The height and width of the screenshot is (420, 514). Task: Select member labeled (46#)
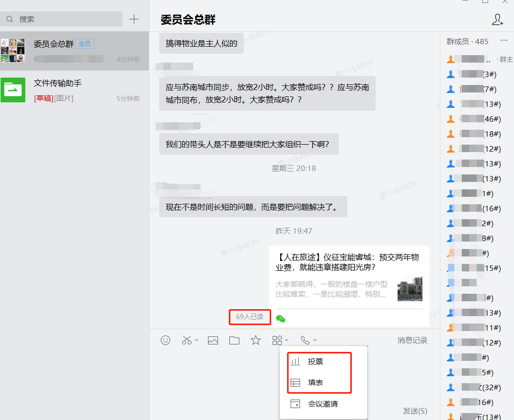tap(474, 119)
